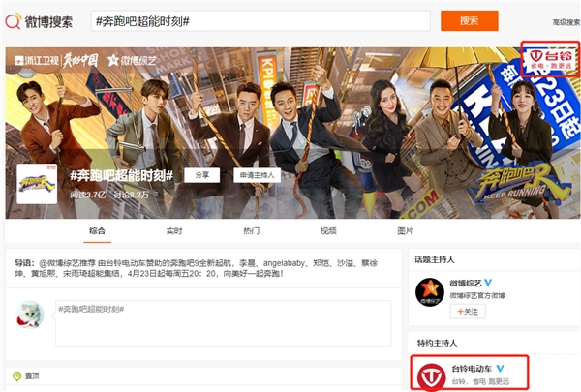
Task: Open the 图片 tab
Action: (406, 231)
